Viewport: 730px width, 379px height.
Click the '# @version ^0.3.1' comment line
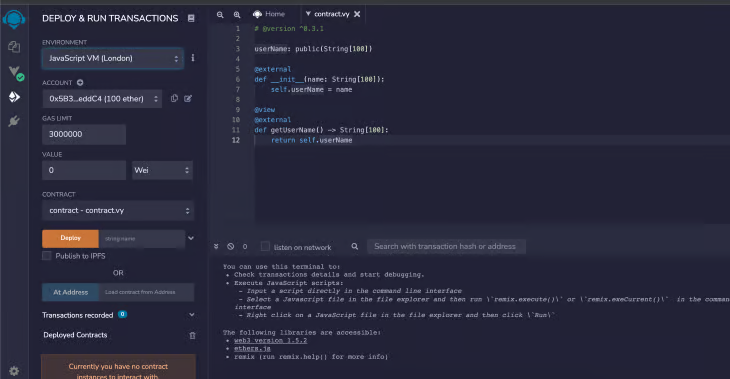(x=289, y=28)
